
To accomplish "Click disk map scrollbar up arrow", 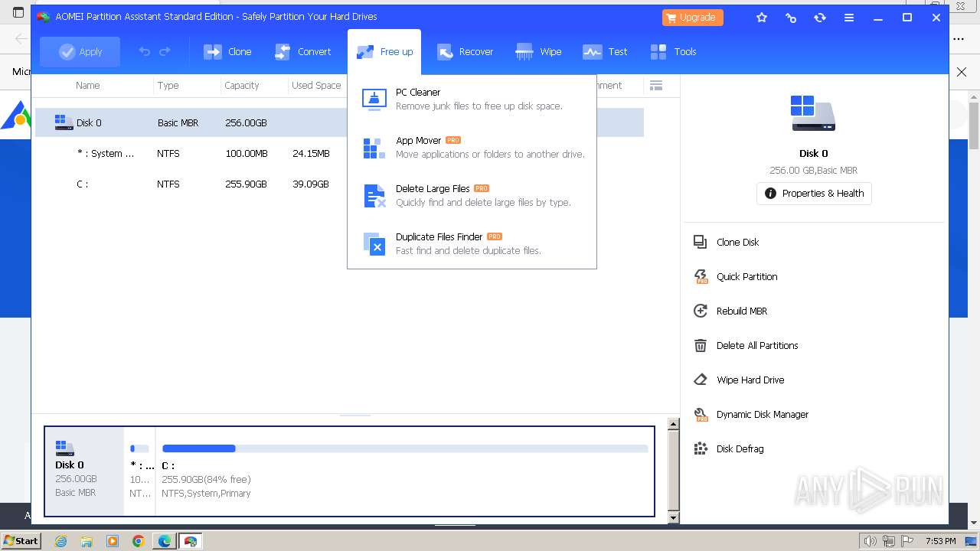I will tap(674, 424).
